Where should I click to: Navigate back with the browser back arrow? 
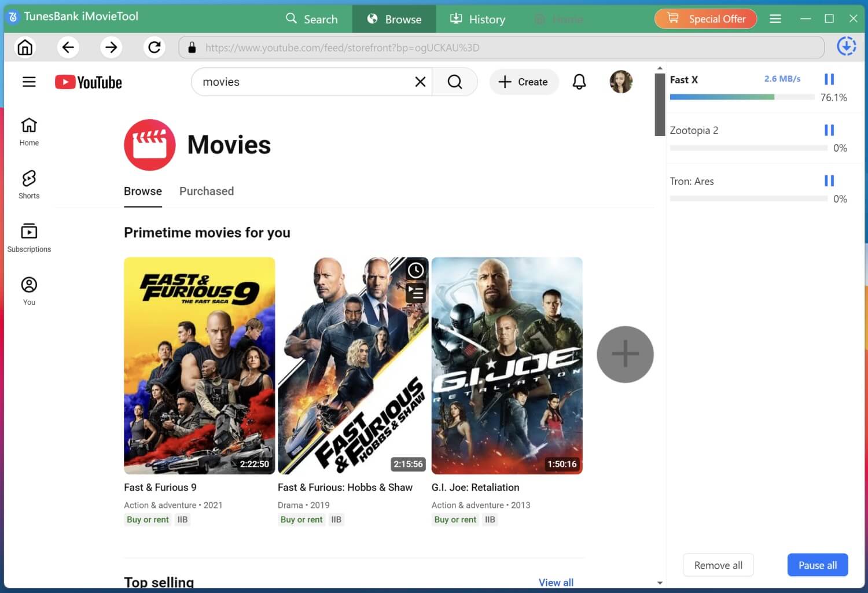(68, 47)
